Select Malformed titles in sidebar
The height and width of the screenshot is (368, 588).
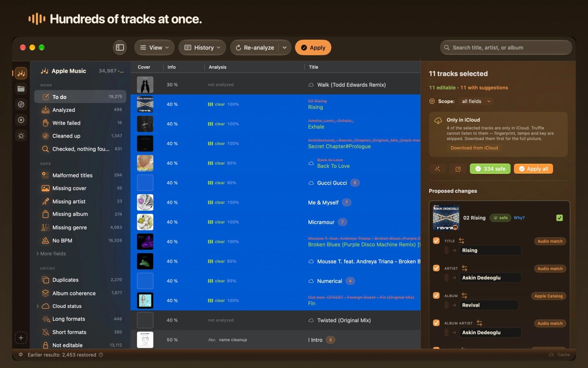(80, 175)
